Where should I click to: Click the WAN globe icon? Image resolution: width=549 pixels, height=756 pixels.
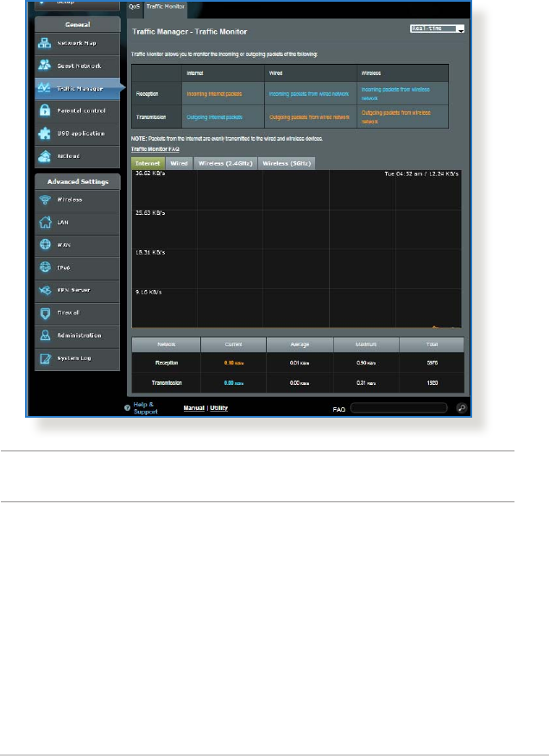point(45,244)
